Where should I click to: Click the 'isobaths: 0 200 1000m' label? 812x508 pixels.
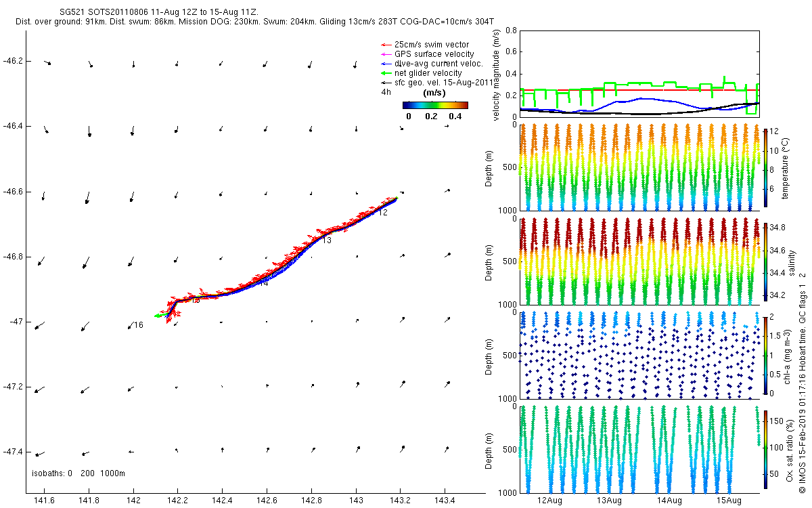78,473
